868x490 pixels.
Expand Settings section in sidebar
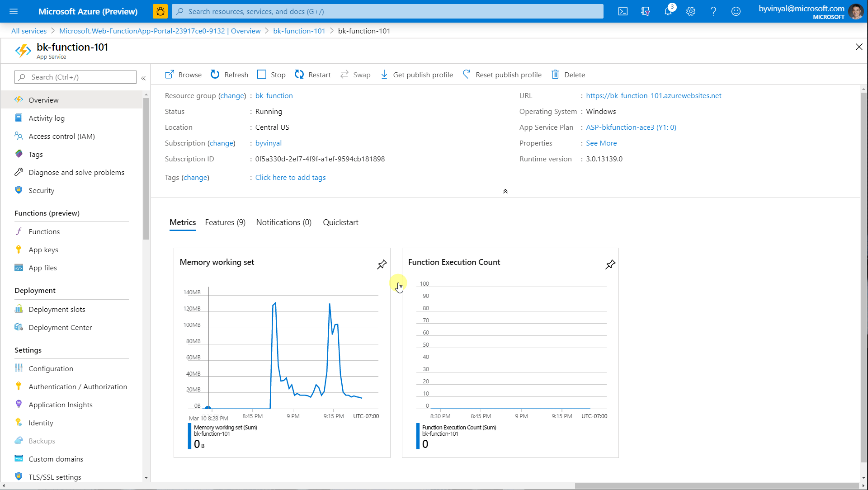[28, 350]
